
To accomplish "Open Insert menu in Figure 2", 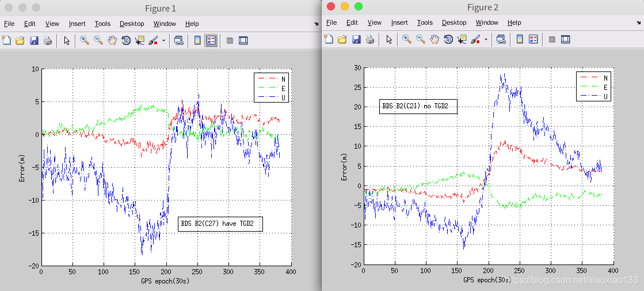I will tap(399, 22).
